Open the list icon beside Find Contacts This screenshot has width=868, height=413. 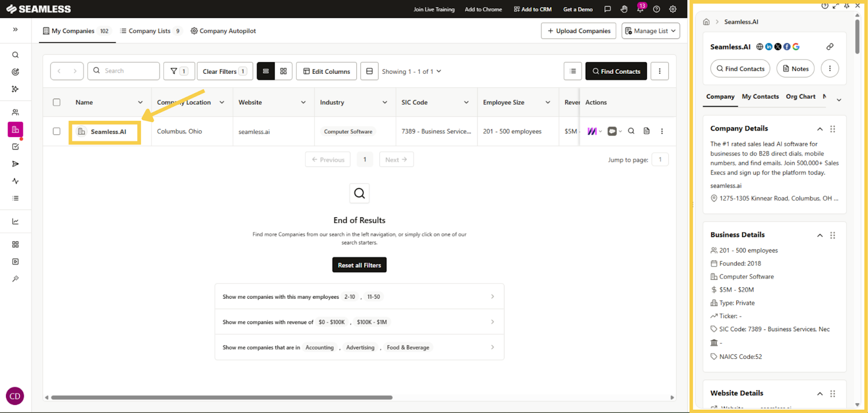[x=573, y=71]
